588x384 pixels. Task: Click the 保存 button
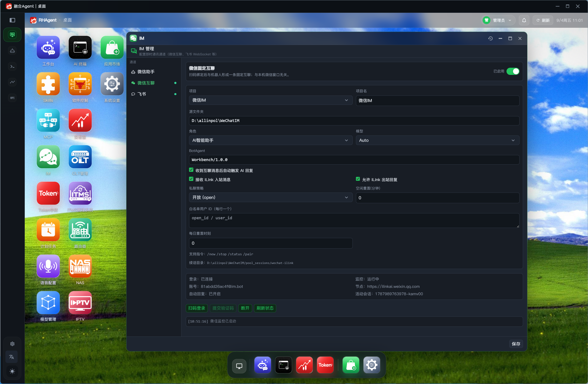516,344
